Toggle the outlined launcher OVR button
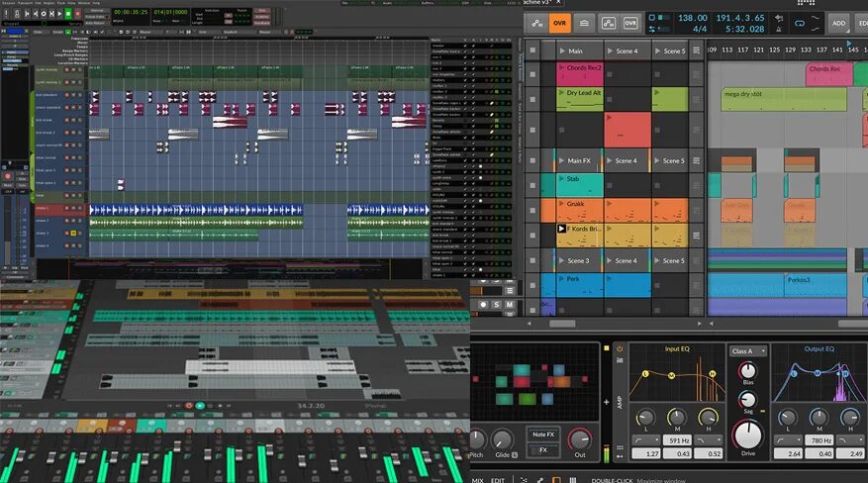 630,23
